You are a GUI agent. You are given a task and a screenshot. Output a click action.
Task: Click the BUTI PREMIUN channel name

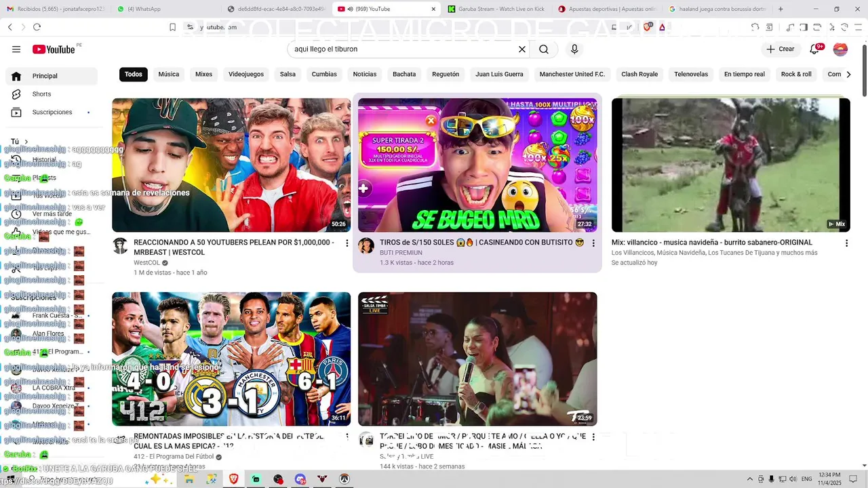pos(401,253)
